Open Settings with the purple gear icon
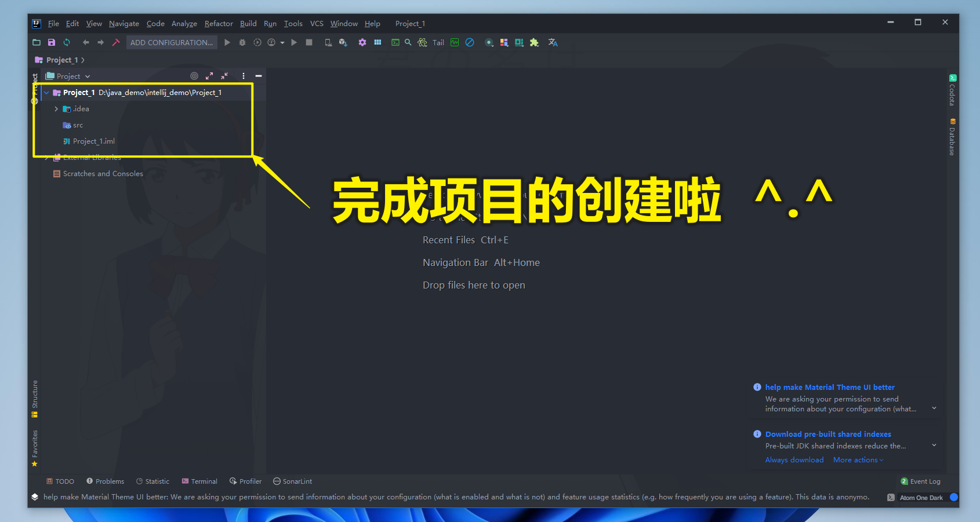The height and width of the screenshot is (522, 980). [x=362, y=42]
